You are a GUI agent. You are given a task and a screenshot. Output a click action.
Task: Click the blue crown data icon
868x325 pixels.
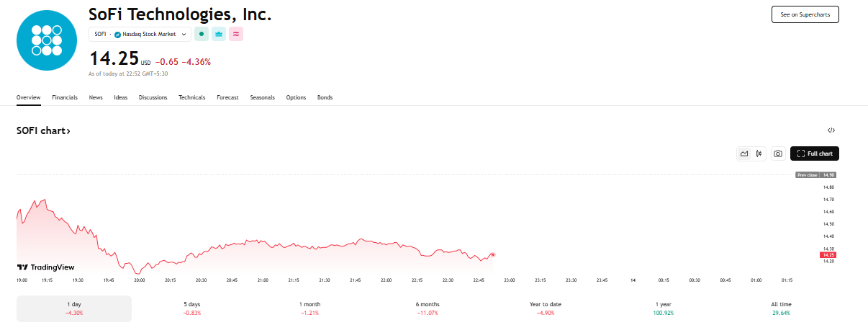click(219, 34)
